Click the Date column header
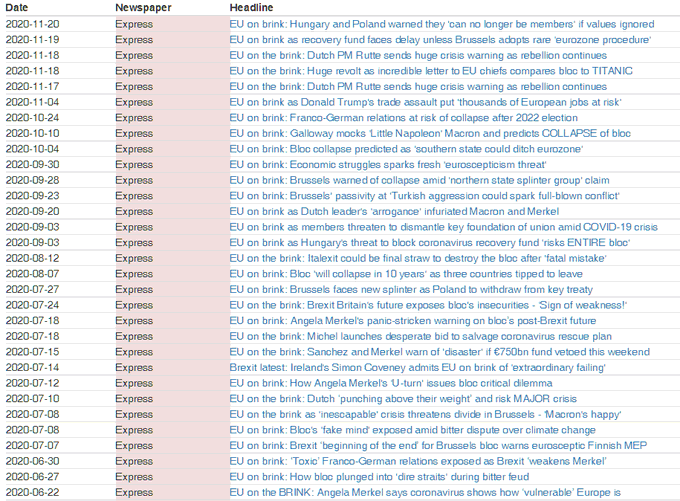 [x=16, y=7]
